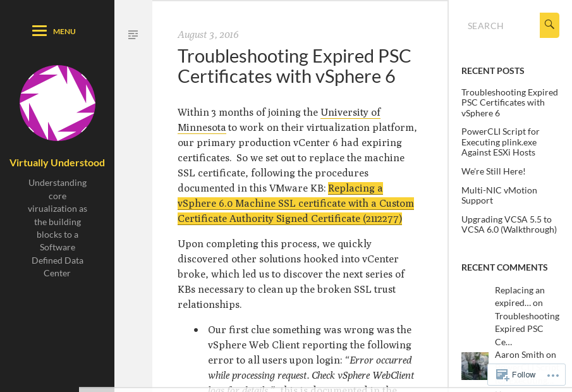
Task: Click Aaron Smith's avatar thumbnail
Action: (x=475, y=366)
